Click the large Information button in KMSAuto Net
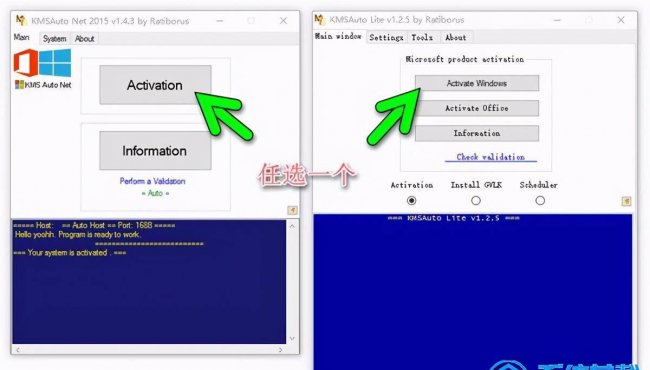The image size is (650, 370). [155, 150]
